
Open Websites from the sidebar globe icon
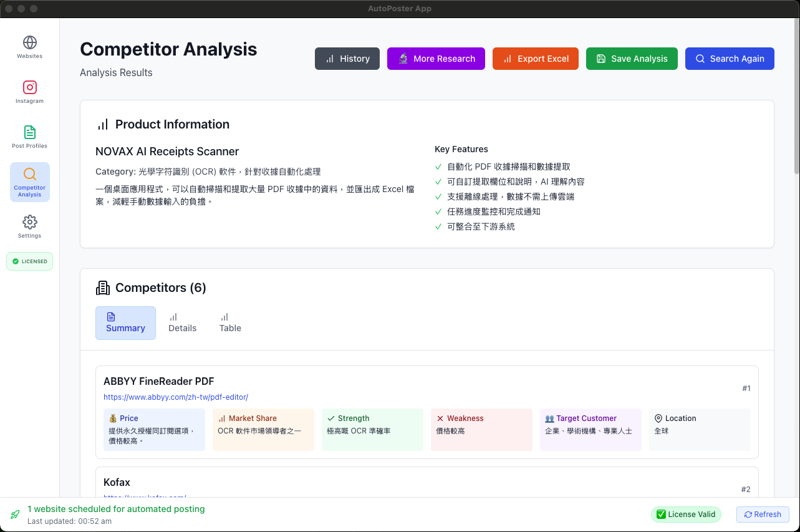[x=29, y=42]
